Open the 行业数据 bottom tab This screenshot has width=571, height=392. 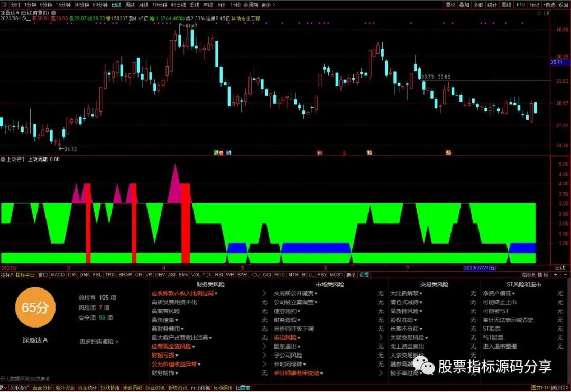pyautogui.click(x=200, y=388)
